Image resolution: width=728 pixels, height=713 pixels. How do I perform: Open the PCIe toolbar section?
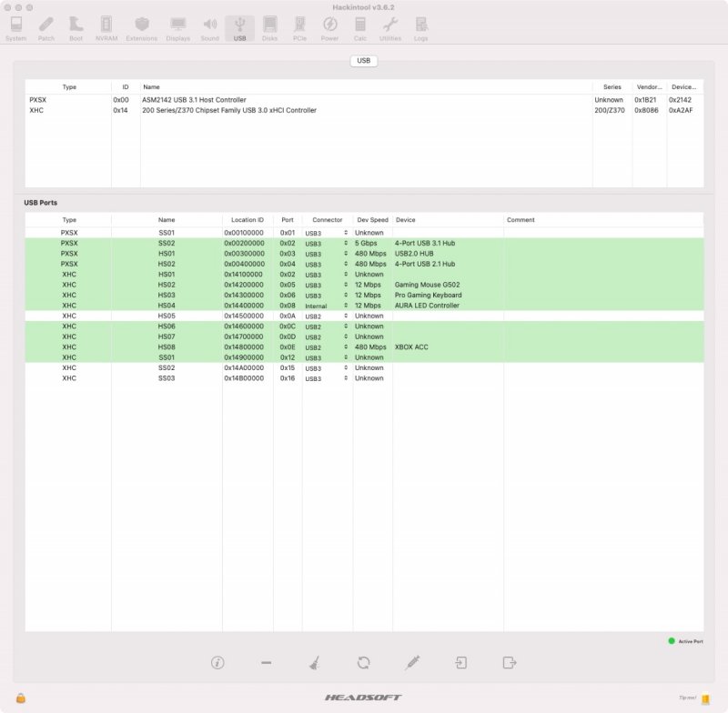[299, 29]
